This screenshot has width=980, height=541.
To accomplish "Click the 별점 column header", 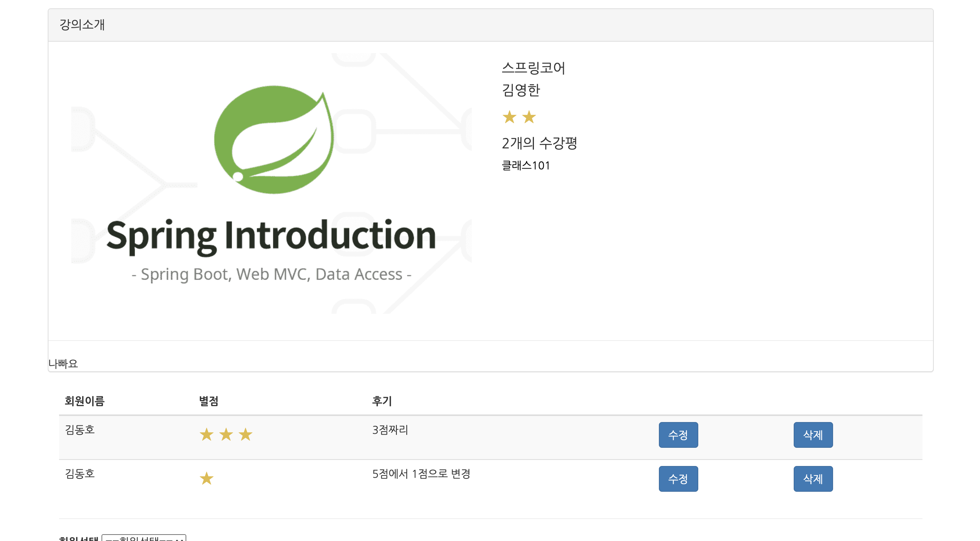I will tap(209, 401).
